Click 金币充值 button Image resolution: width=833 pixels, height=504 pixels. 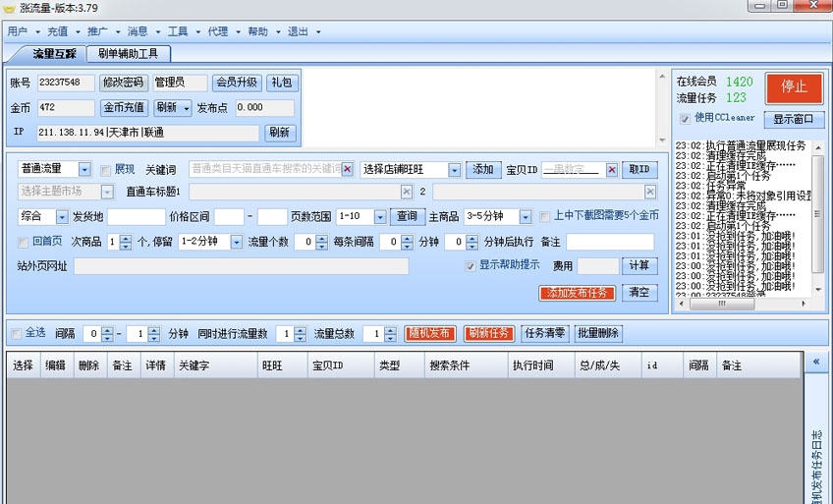(124, 108)
